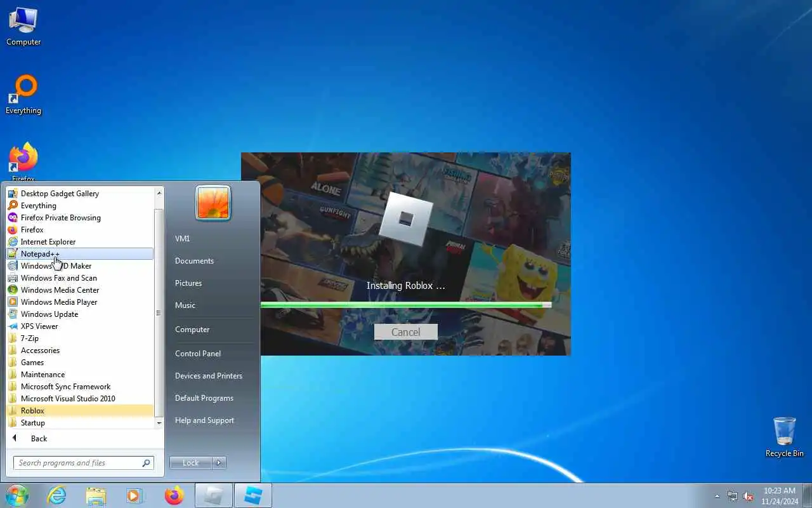Click the Show desktop strip by the clock
812x508 pixels.
(x=808, y=496)
